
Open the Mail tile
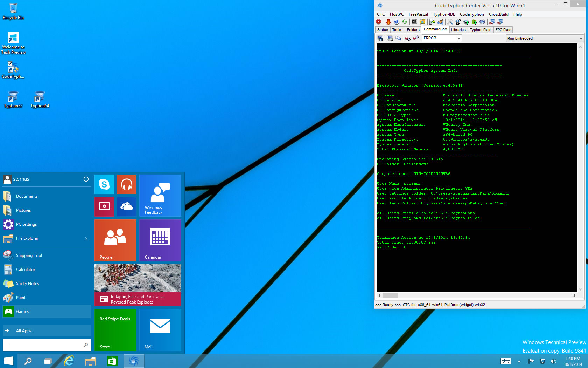160,330
